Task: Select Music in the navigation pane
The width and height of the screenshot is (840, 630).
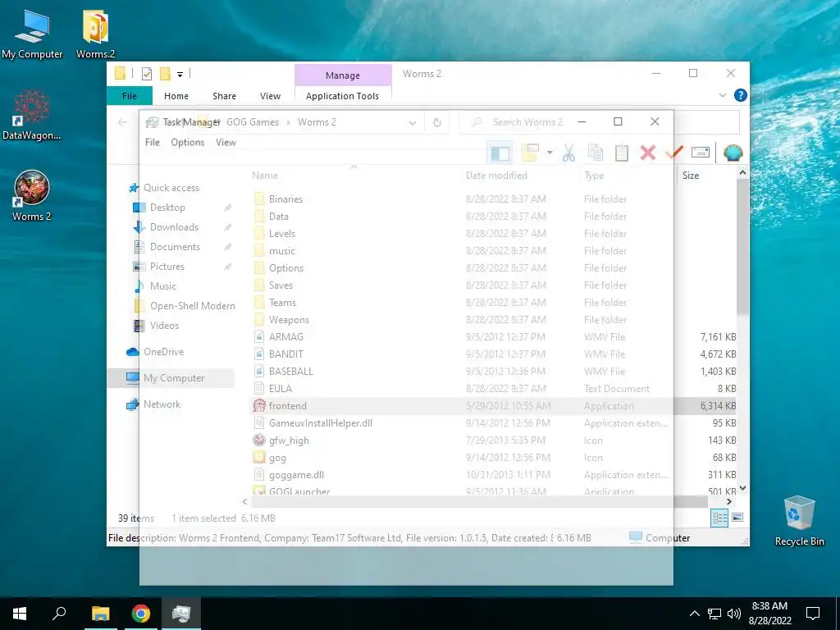Action: [x=163, y=286]
